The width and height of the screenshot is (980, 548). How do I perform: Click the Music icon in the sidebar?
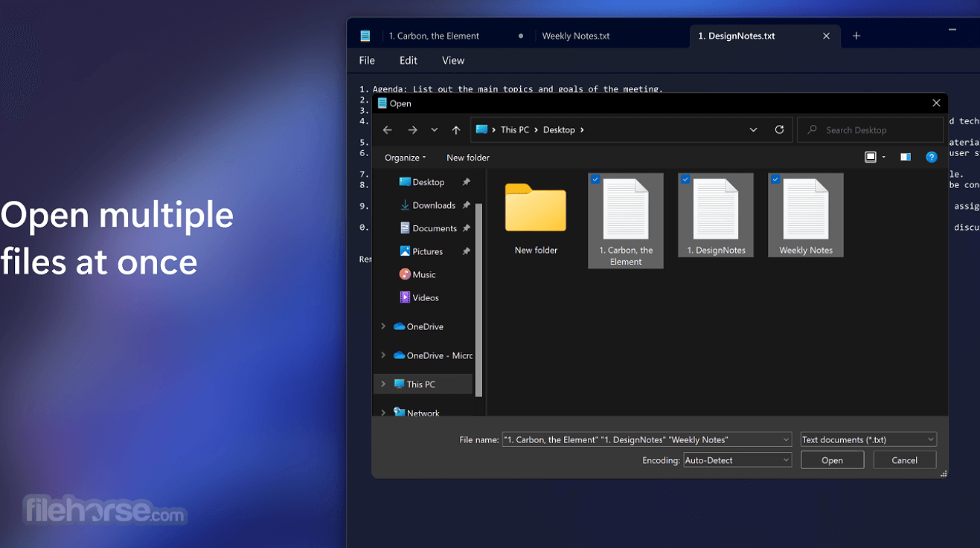coord(405,274)
